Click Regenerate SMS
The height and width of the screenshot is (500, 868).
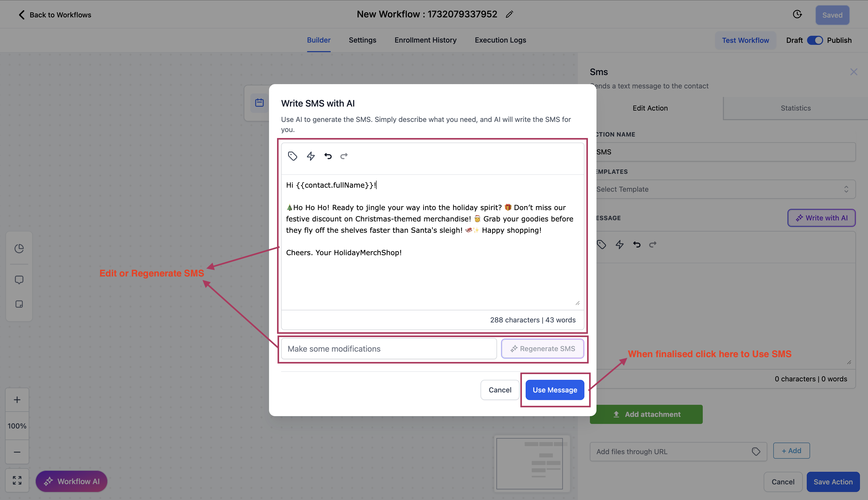[543, 349]
